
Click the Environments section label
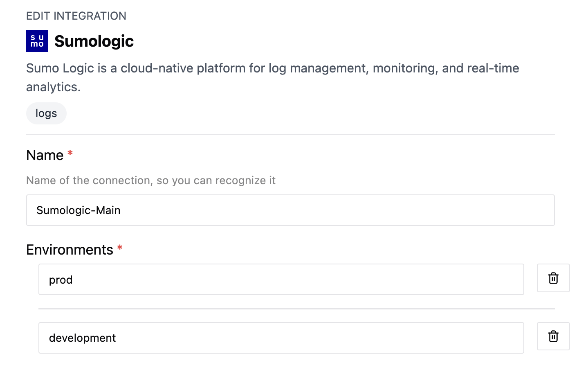coord(70,250)
